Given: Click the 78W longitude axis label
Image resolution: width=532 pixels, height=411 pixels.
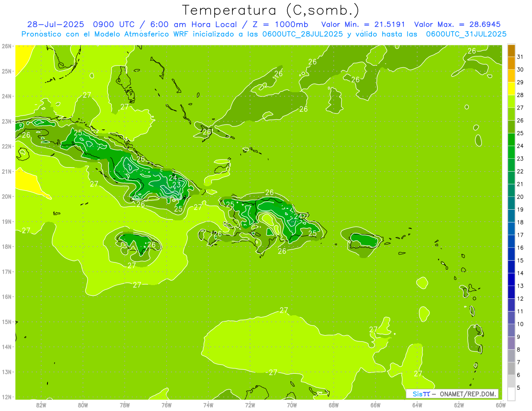Looking at the screenshot, I should (125, 405).
